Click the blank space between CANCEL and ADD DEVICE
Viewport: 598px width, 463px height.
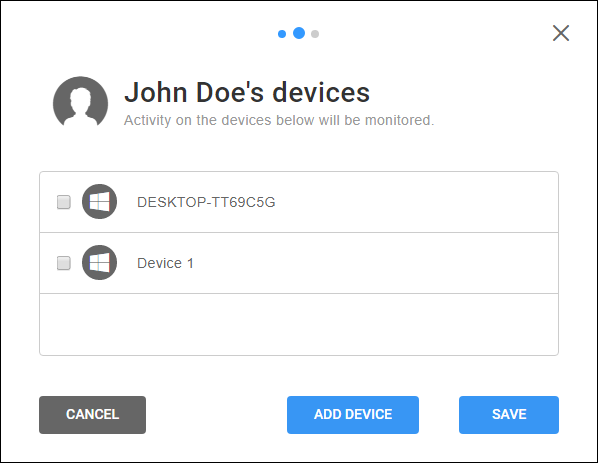coord(216,415)
